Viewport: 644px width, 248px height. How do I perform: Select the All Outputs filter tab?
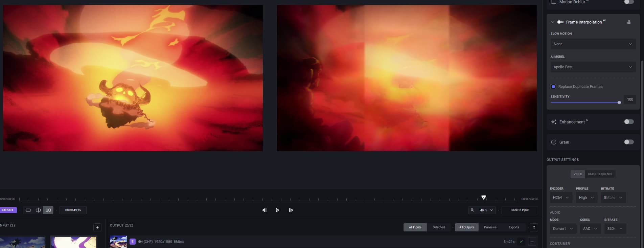click(467, 227)
